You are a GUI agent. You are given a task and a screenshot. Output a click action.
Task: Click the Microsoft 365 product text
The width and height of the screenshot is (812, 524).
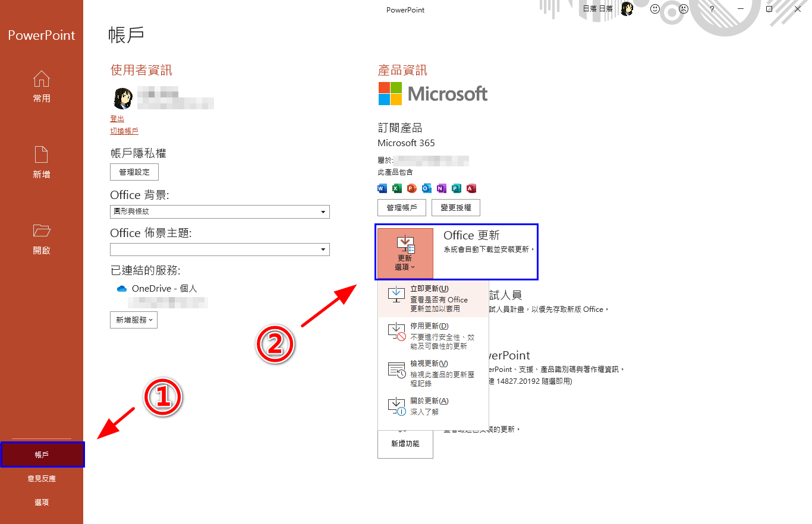pyautogui.click(x=406, y=143)
